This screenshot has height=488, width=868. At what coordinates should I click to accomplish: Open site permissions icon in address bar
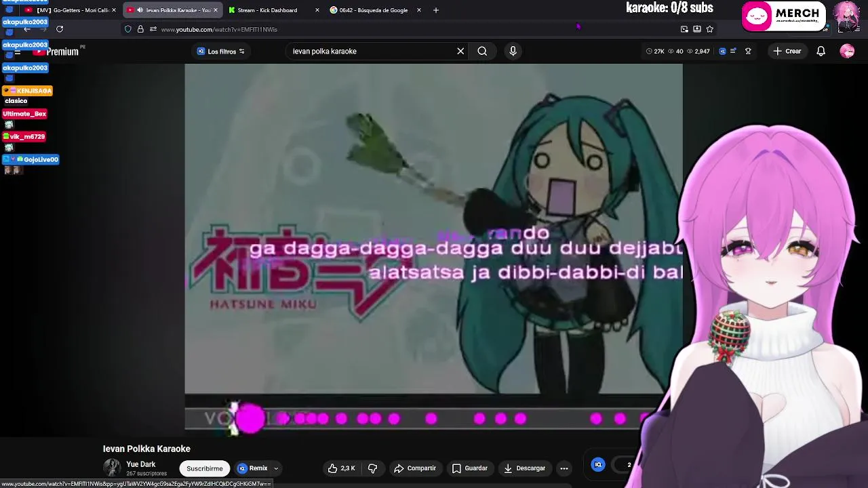[x=153, y=29]
